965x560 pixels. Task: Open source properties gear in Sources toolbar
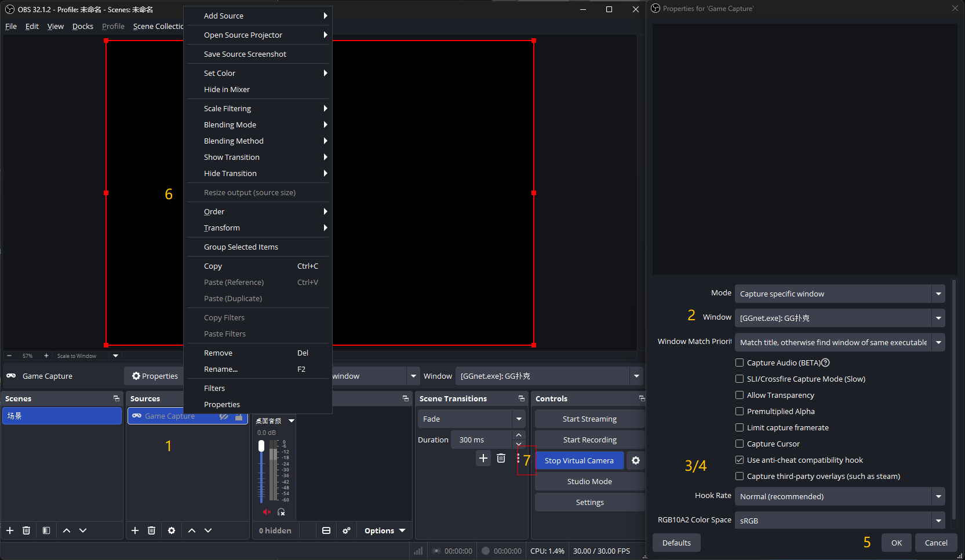tap(172, 530)
